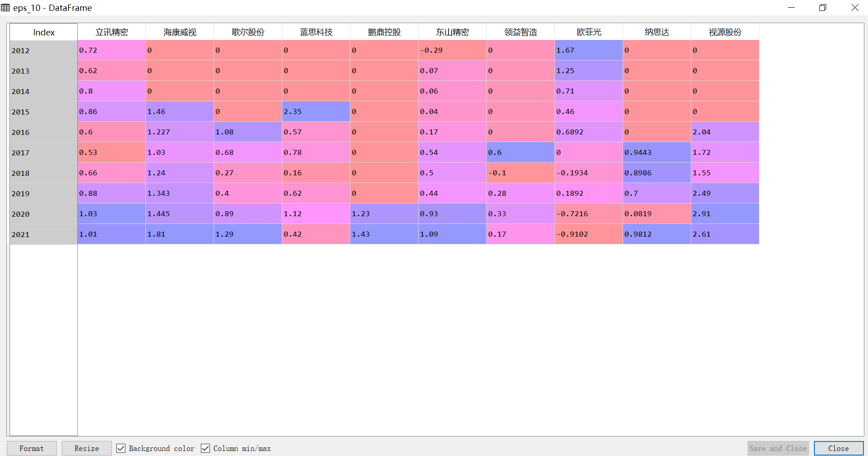Image resolution: width=868 pixels, height=456 pixels.
Task: Click cell with value 1.67
Action: click(589, 50)
